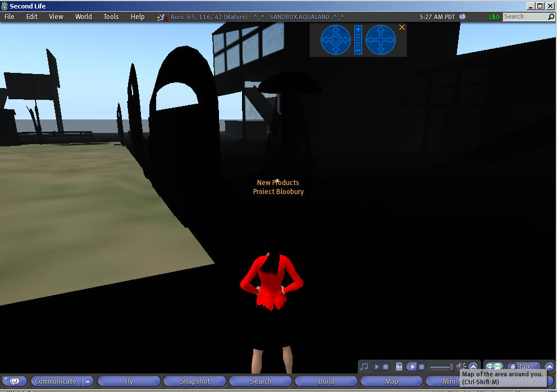Click the Build button
Screen dimensions: 557x392
326,381
